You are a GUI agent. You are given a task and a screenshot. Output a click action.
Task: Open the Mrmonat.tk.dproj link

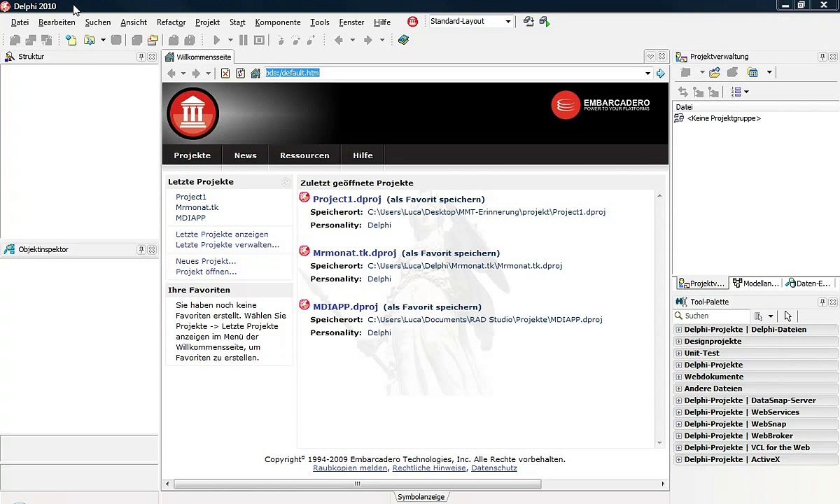coord(355,253)
